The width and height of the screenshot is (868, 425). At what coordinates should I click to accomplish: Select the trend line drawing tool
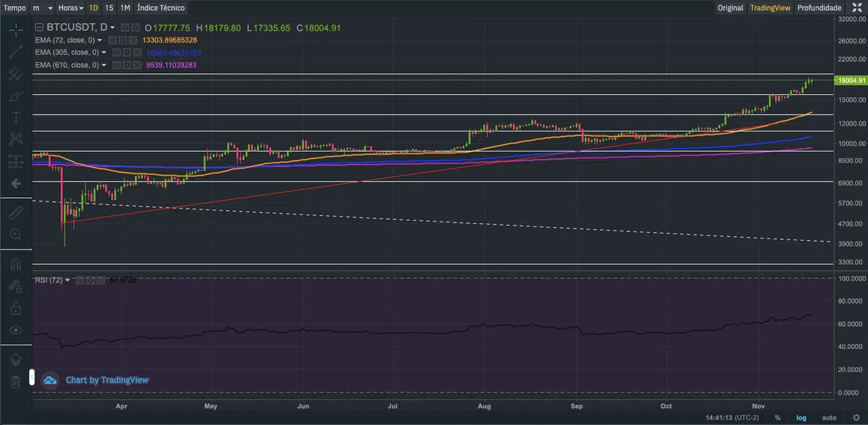[16, 51]
